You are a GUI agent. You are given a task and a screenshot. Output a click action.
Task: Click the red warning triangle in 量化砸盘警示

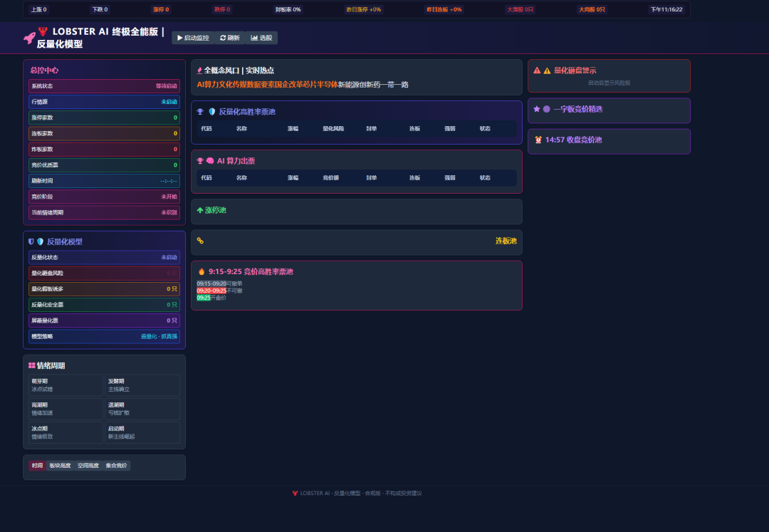click(x=537, y=71)
